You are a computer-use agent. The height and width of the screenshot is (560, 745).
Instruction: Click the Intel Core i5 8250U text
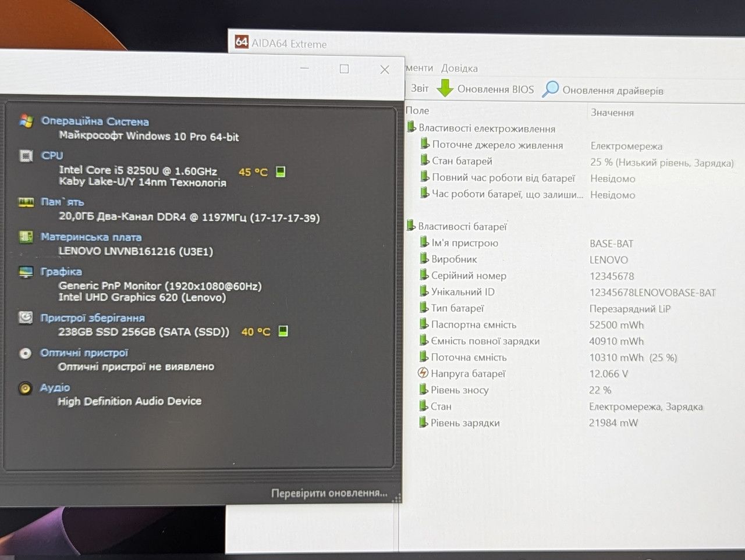138,170
